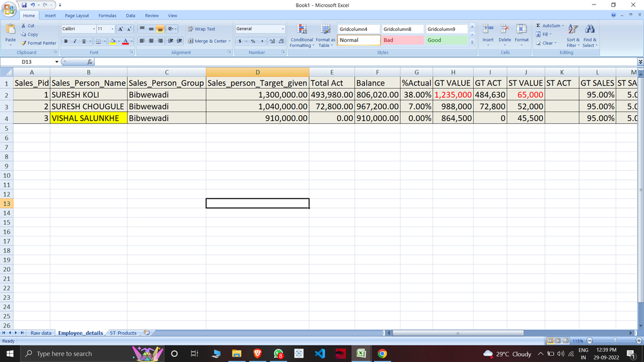Apply top vertical alignment
The image size is (644, 362).
tap(142, 29)
